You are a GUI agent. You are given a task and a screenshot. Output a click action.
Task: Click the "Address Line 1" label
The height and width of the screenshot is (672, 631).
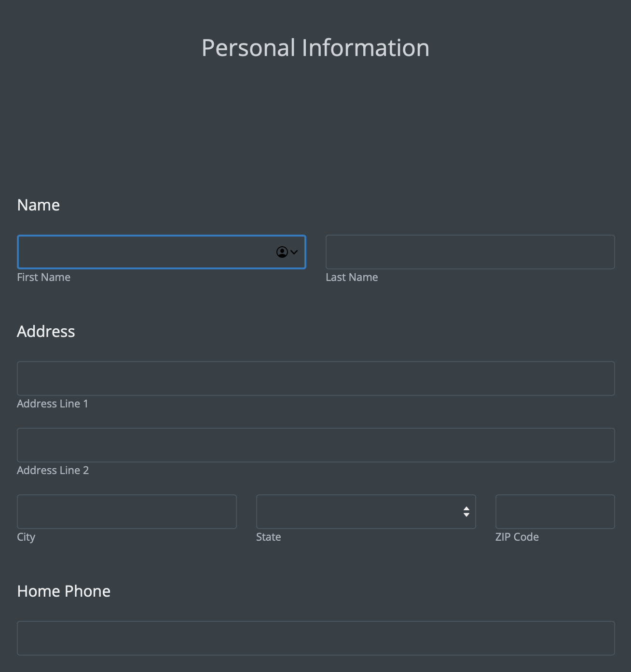pos(53,404)
